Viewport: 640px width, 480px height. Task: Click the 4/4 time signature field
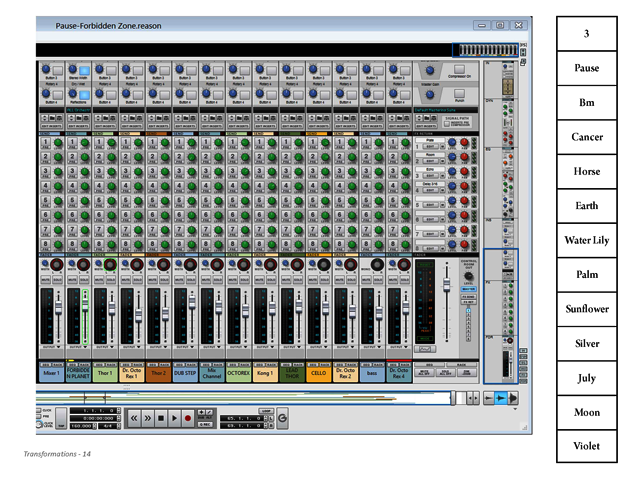click(107, 426)
